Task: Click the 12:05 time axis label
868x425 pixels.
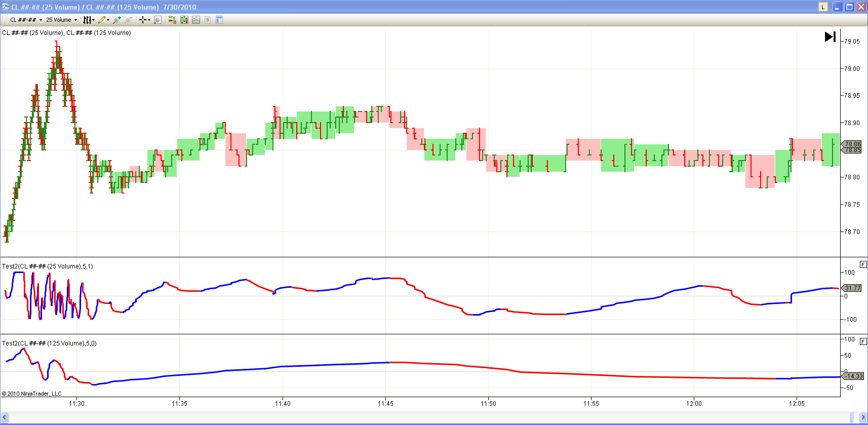Action: tap(797, 404)
